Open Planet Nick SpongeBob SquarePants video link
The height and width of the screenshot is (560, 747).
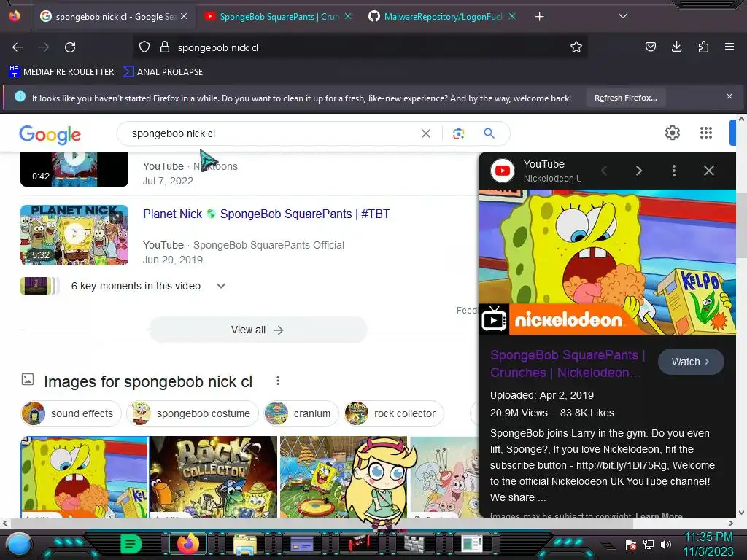(x=266, y=214)
